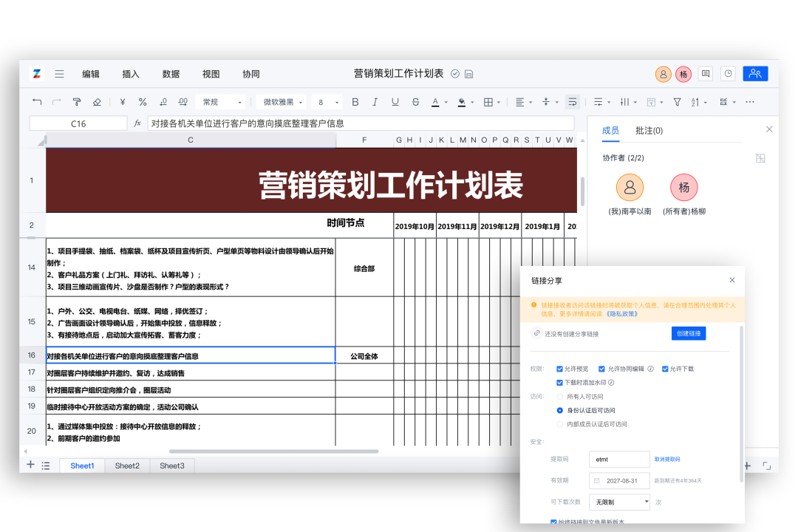Click the fx function icon

(137, 123)
